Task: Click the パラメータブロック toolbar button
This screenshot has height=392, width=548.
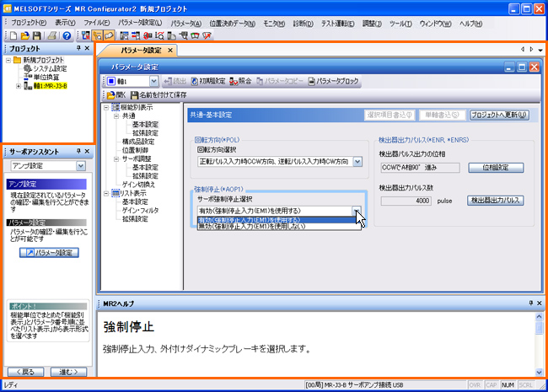Action: pos(335,81)
